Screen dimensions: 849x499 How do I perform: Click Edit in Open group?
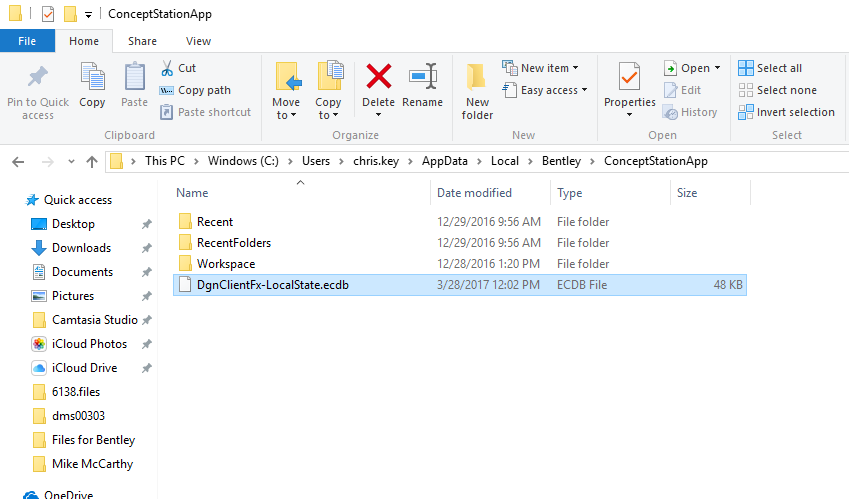pyautogui.click(x=682, y=90)
